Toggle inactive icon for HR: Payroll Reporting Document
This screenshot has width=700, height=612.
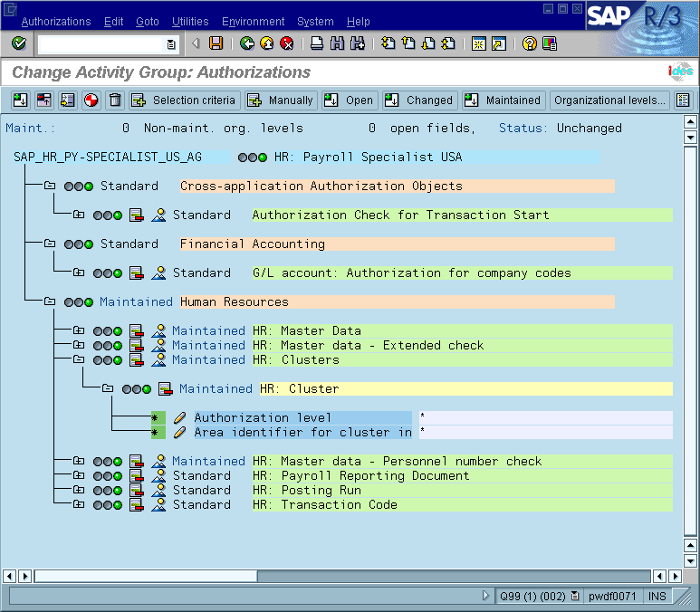[x=137, y=476]
